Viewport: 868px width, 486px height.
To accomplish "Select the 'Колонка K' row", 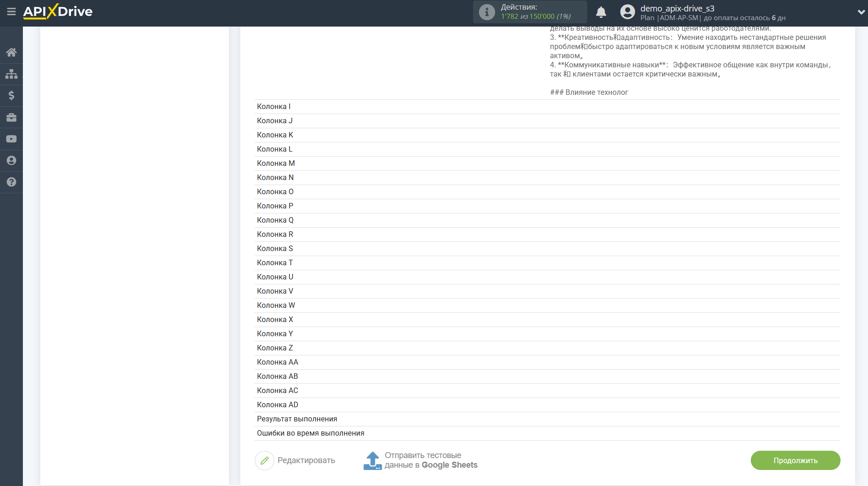I will [547, 135].
